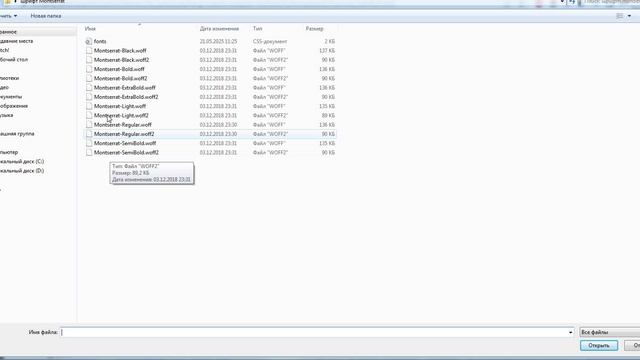This screenshot has width=640, height=360.
Task: Open local disk (D:) in the sidebar
Action: pos(22,171)
